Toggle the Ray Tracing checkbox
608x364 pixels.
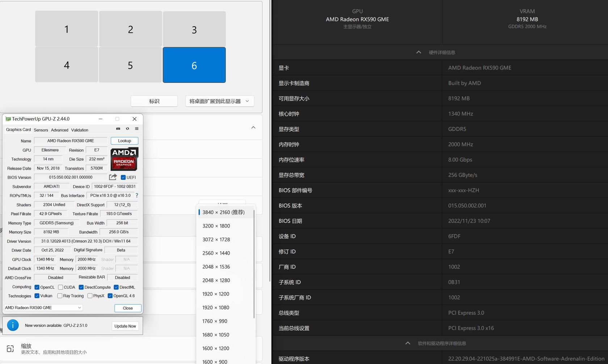(60, 296)
